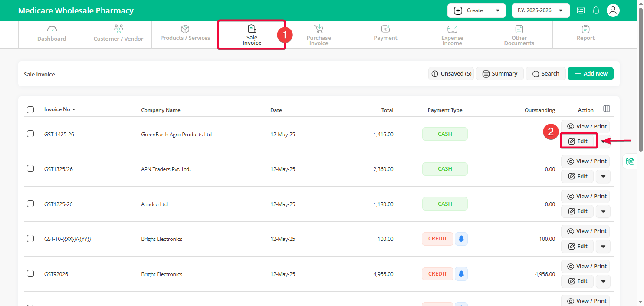The height and width of the screenshot is (306, 644).
Task: Open Expense Income tab
Action: click(x=452, y=35)
